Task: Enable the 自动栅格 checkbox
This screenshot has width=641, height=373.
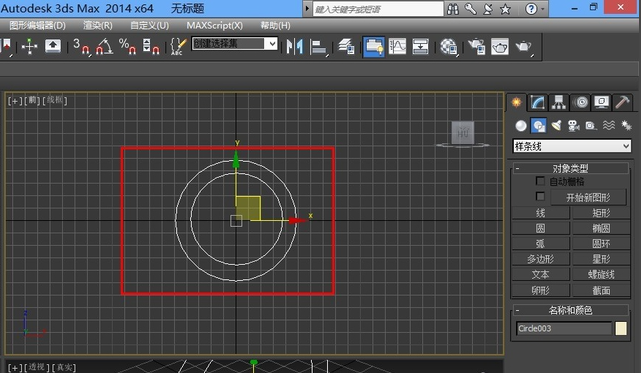Action: (x=540, y=181)
